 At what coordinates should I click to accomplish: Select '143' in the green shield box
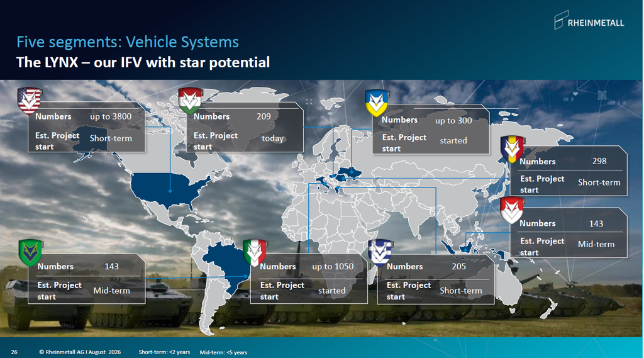click(112, 266)
